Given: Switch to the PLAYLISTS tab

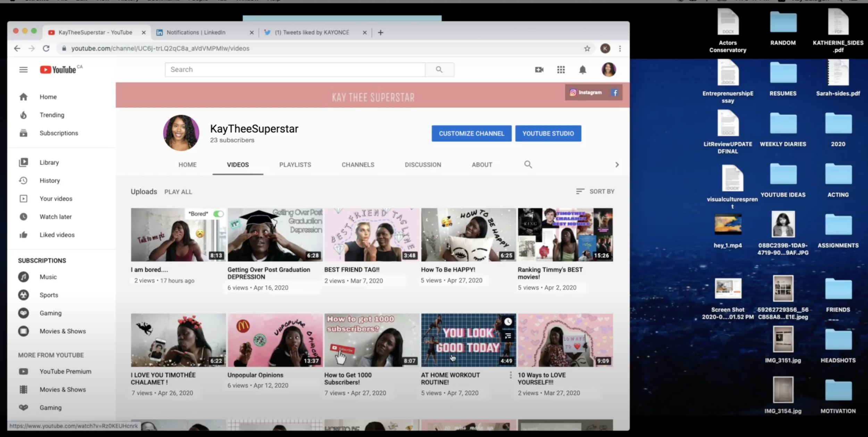Looking at the screenshot, I should point(295,165).
